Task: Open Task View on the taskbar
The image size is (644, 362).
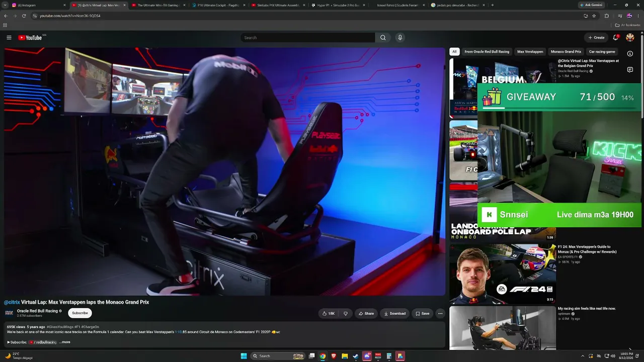Action: pos(311,356)
